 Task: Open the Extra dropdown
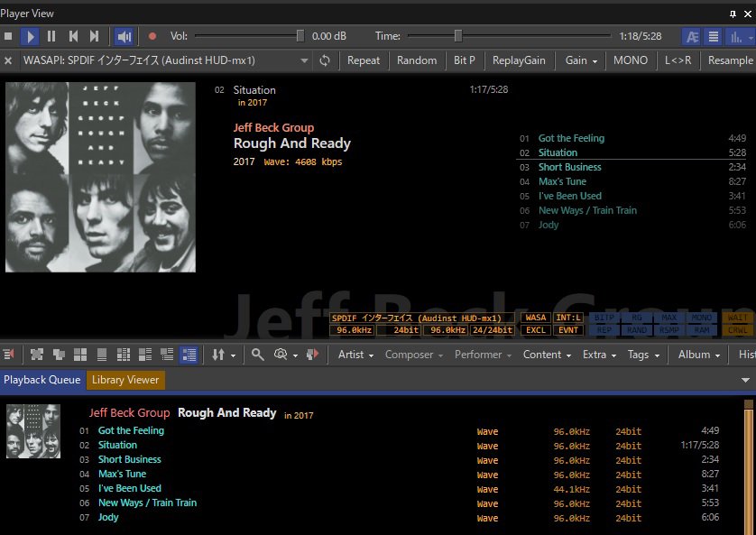coord(599,355)
